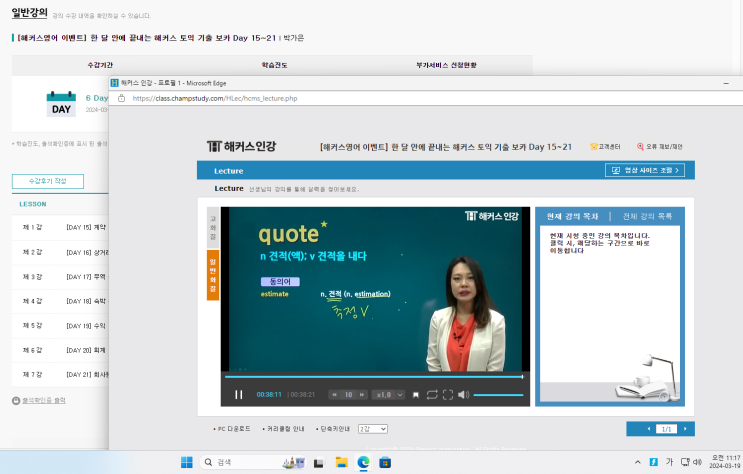Open 제 2 강 [DAY 16] lesson row
The height and width of the screenshot is (474, 743).
[x=60, y=253]
